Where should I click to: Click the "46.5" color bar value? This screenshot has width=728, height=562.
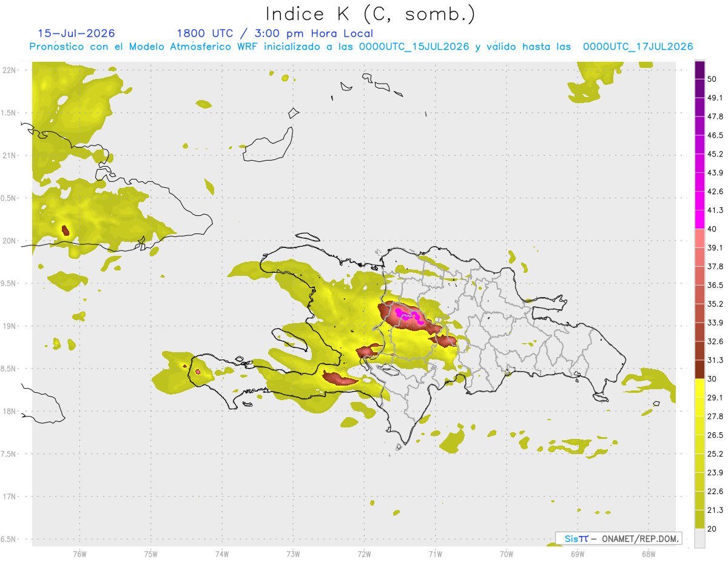click(715, 135)
